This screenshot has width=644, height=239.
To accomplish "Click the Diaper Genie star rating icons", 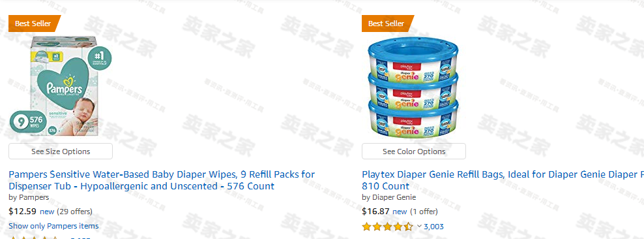I will pyautogui.click(x=387, y=226).
